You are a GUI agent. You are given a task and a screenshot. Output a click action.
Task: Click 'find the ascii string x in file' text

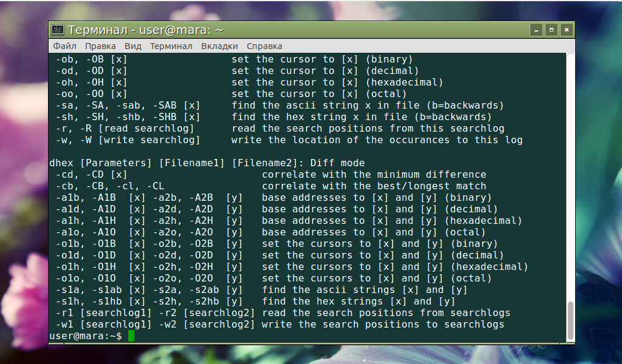pos(326,106)
